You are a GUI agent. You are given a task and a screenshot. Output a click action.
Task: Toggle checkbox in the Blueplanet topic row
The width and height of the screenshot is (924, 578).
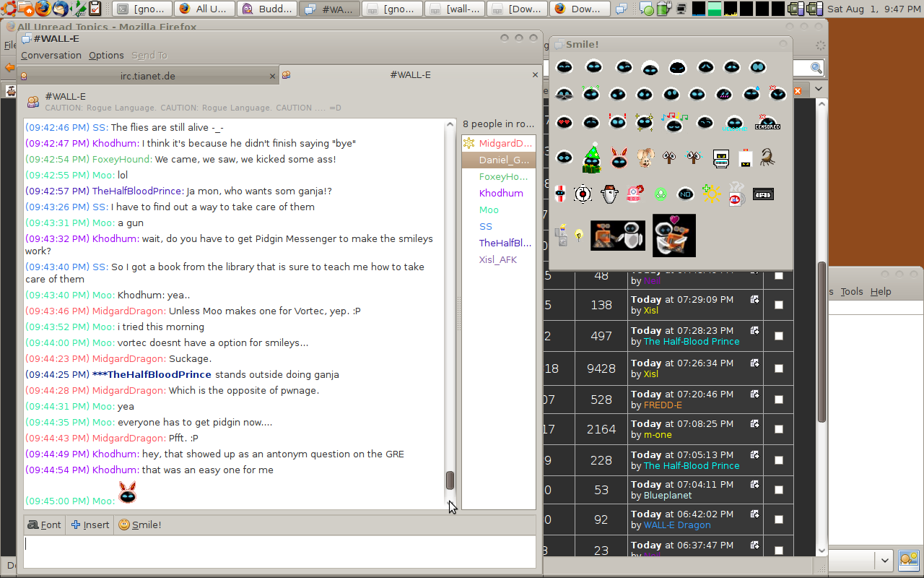(x=778, y=489)
